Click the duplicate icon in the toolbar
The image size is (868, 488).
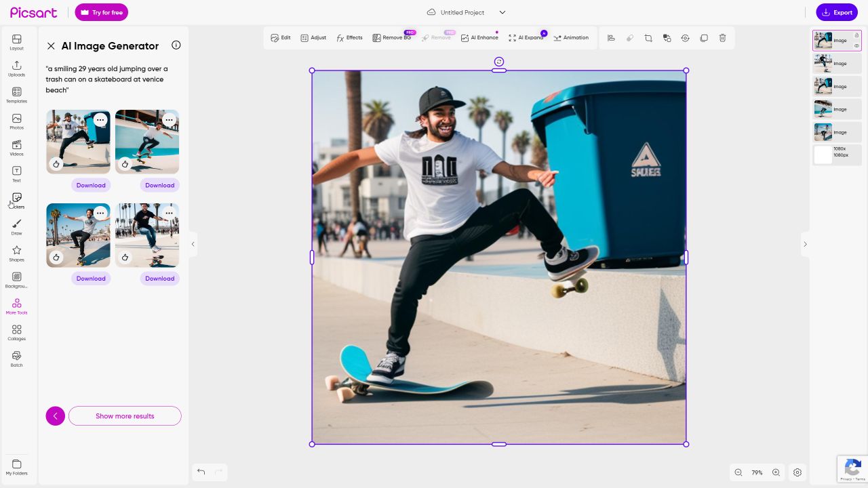tap(704, 38)
